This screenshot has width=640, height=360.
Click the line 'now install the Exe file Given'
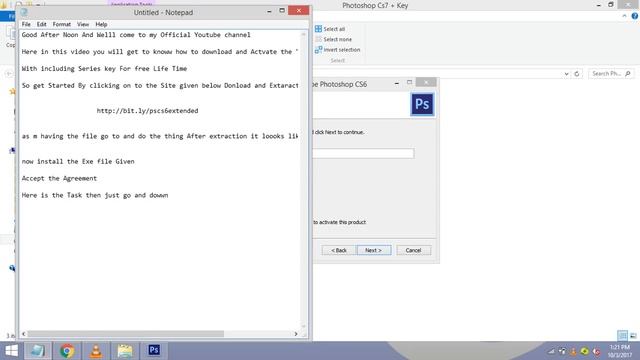[x=78, y=161]
